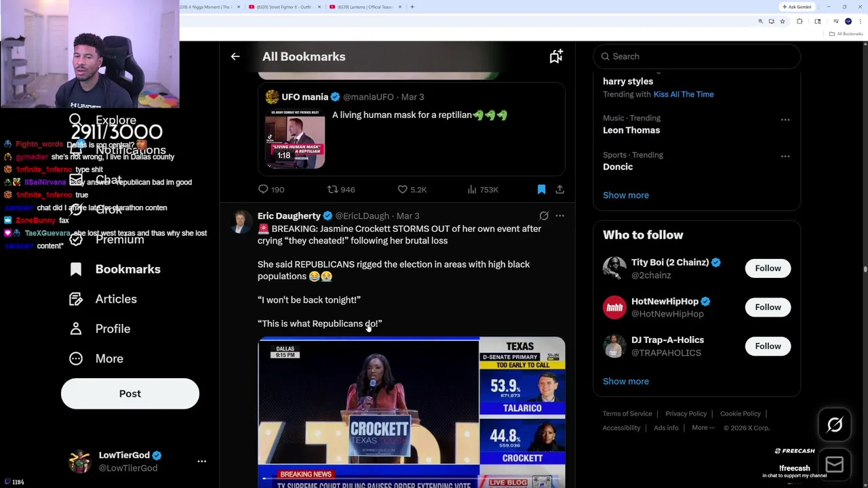This screenshot has width=868, height=488.
Task: Follow DJ Trap-A-Holics
Action: 768,346
